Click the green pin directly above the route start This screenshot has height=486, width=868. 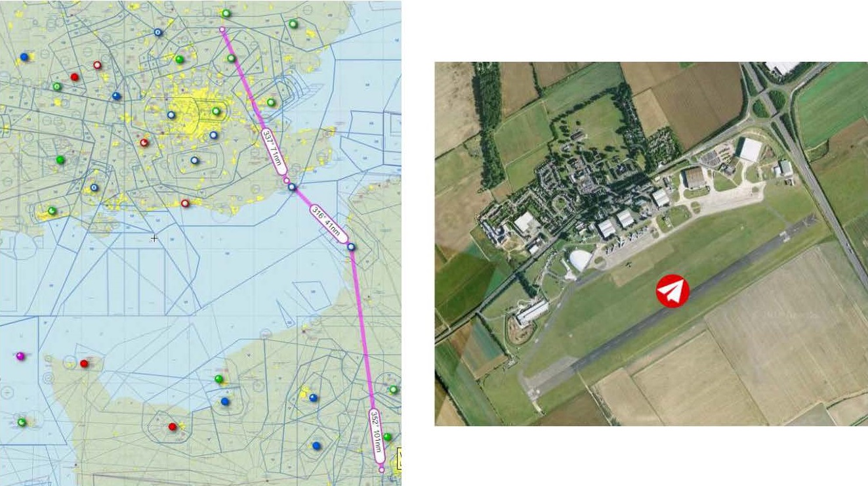click(226, 13)
